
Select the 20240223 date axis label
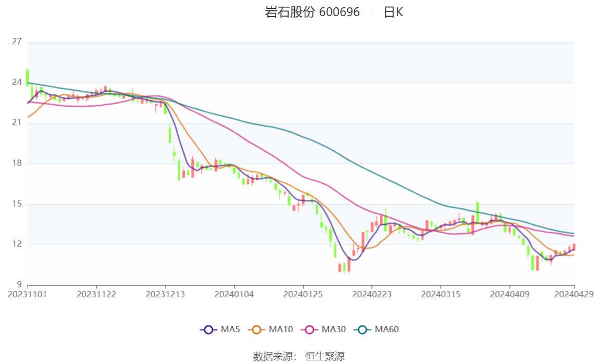372,294
